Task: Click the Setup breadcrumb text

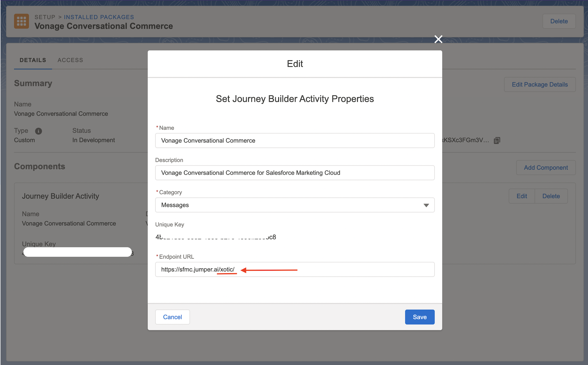Action: tap(45, 17)
